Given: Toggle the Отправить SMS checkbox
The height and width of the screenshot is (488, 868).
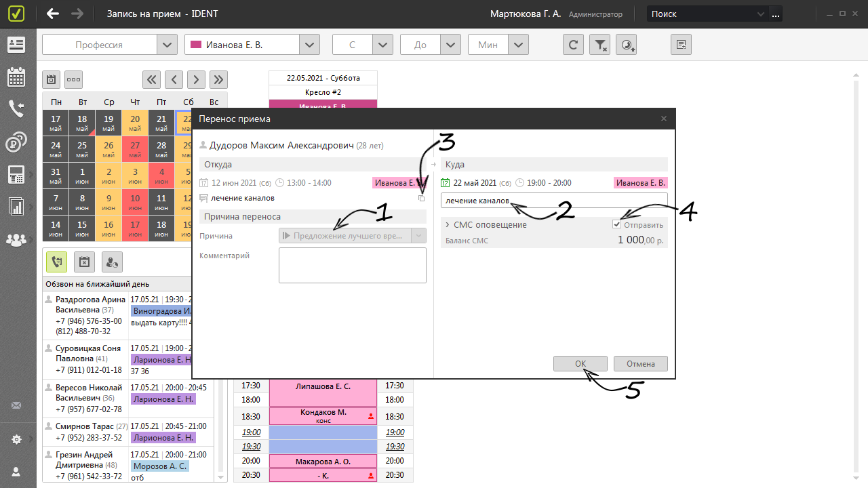Looking at the screenshot, I should click(616, 224).
